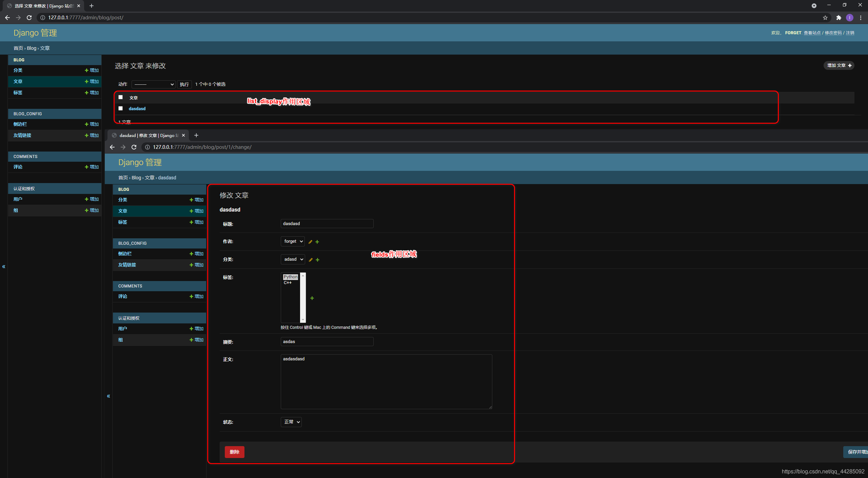The height and width of the screenshot is (478, 868).
Task: Open the 分类 adasd dropdown
Action: 293,259
